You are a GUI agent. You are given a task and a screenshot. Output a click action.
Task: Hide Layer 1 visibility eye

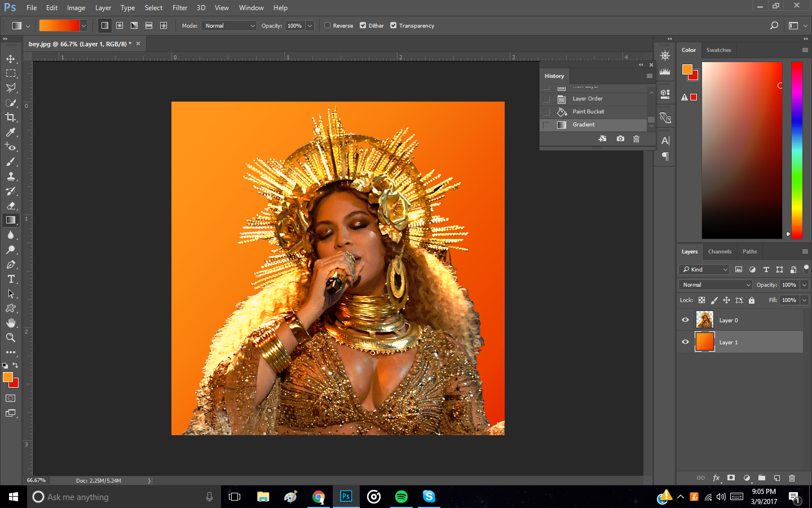pyautogui.click(x=685, y=342)
